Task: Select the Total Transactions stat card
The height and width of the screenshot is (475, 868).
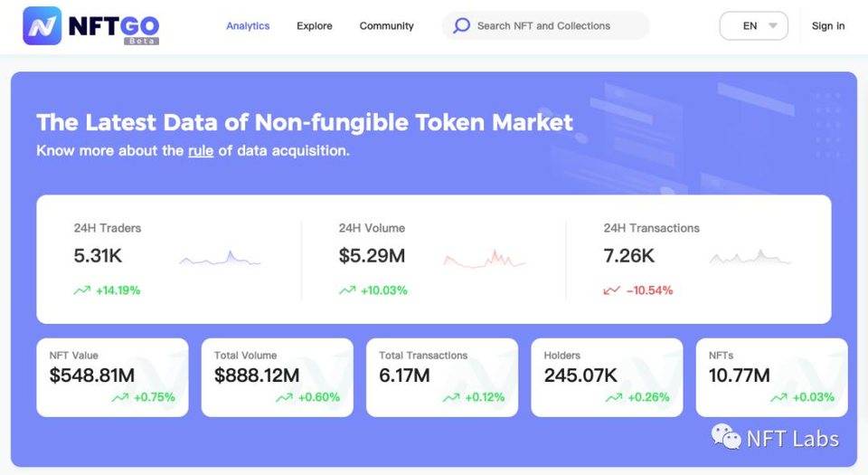Action: [442, 377]
